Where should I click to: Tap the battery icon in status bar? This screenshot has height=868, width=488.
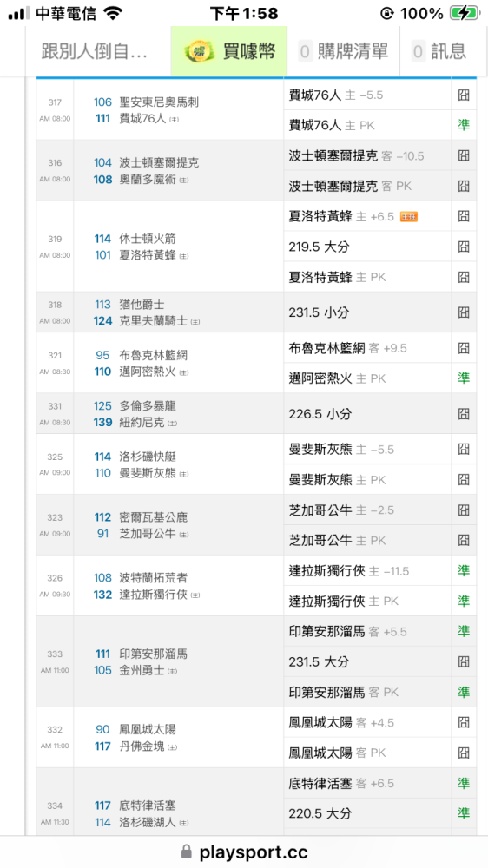click(464, 13)
